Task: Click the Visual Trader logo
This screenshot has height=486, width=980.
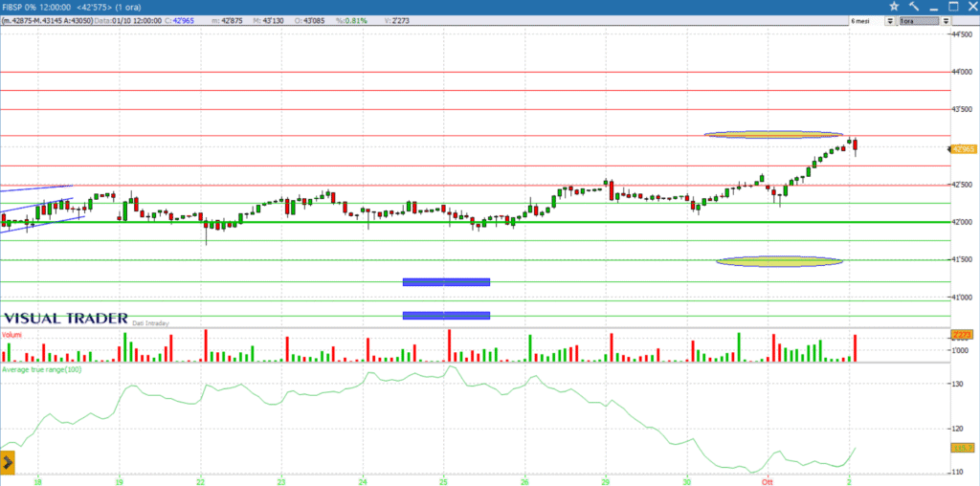Action: pyautogui.click(x=65, y=319)
